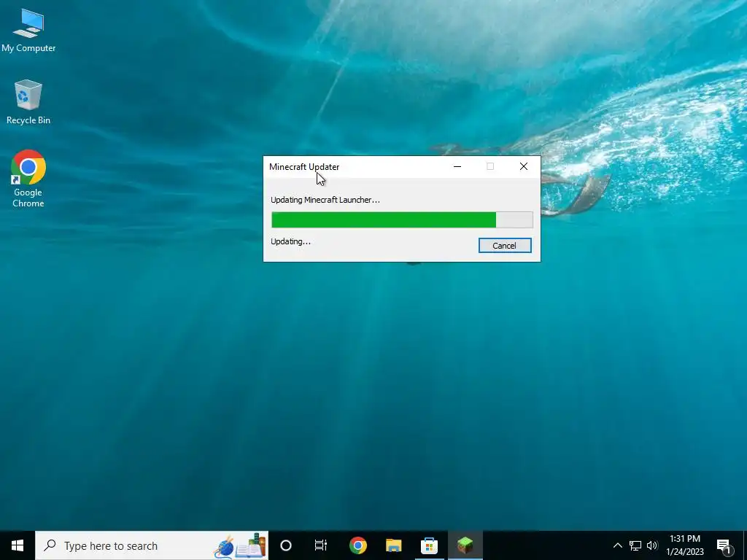747x560 pixels.
Task: Open the Windows Start menu
Action: click(18, 545)
